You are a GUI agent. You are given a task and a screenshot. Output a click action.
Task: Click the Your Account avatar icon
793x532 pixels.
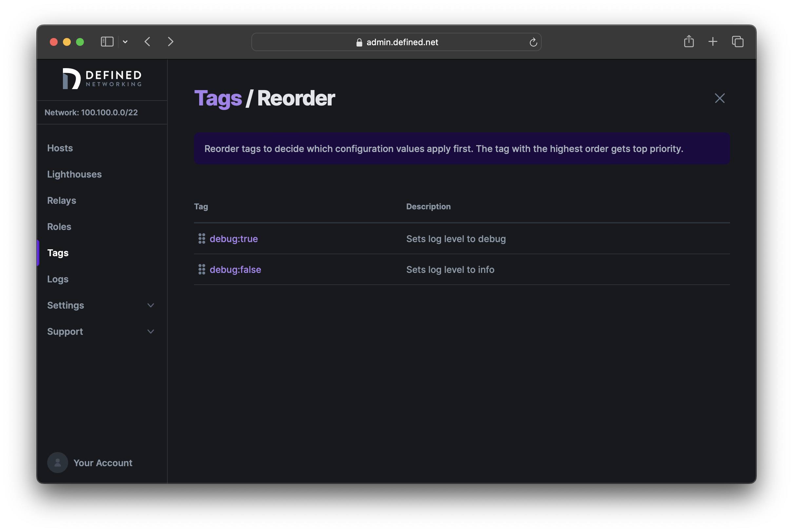click(x=58, y=463)
